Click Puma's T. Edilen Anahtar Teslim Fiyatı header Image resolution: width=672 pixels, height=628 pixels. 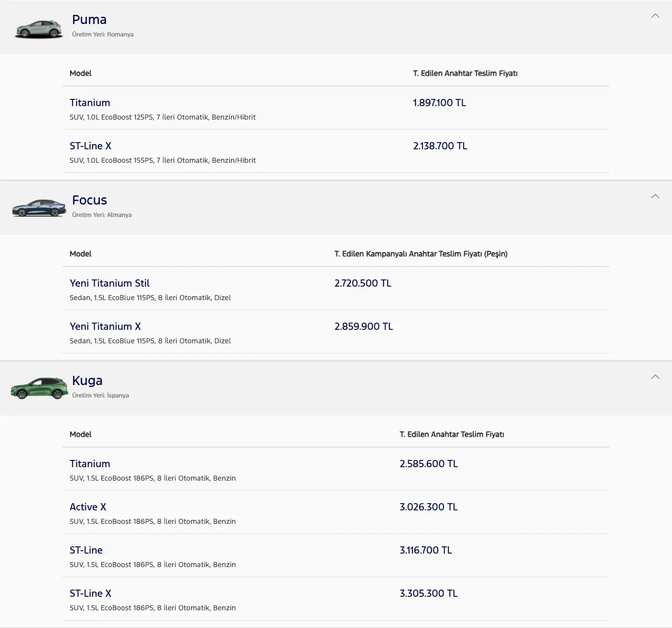pyautogui.click(x=465, y=73)
